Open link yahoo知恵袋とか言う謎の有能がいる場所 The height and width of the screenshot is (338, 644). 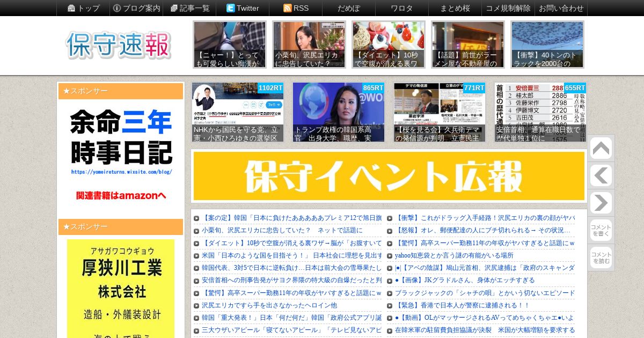pos(454,255)
